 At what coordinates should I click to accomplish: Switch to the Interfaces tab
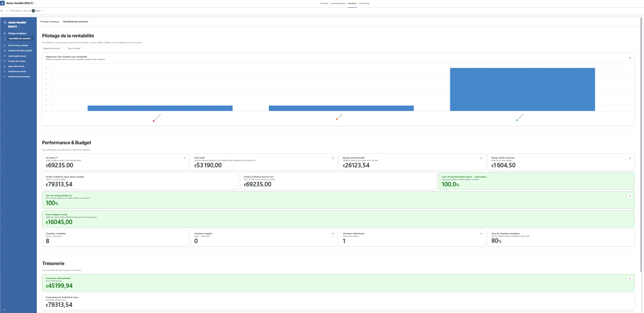[x=352, y=3]
